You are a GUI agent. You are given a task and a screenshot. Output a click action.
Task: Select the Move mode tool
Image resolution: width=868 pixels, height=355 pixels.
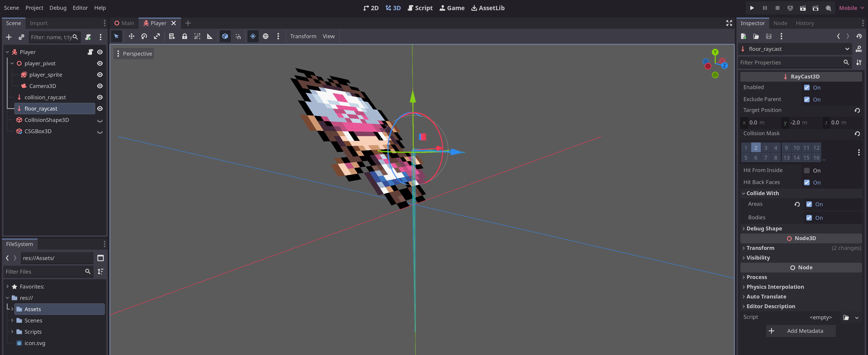pos(131,36)
